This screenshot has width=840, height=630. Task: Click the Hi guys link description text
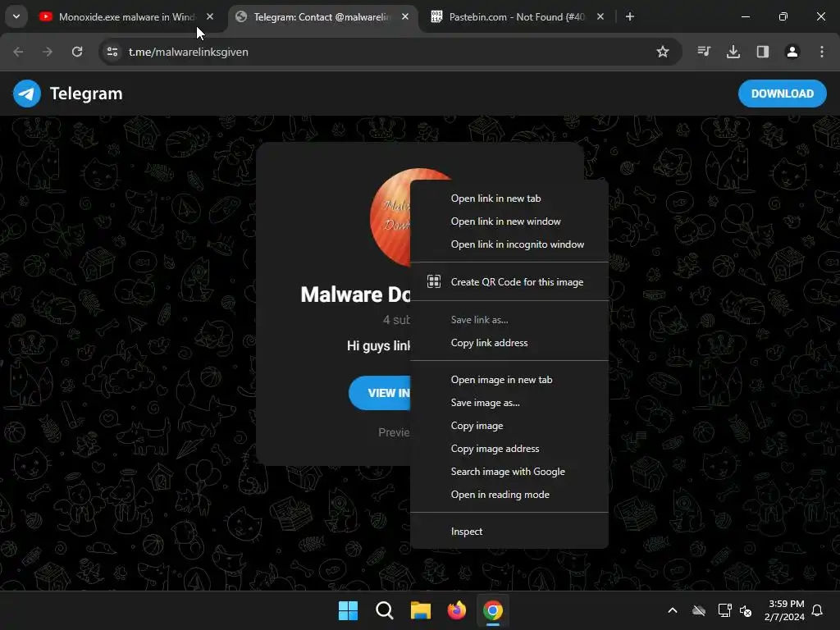coord(378,345)
